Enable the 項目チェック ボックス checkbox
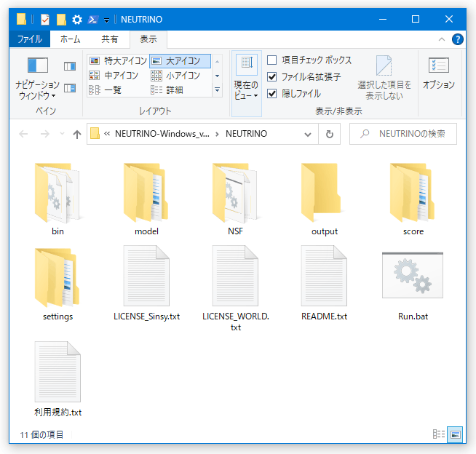 (272, 60)
